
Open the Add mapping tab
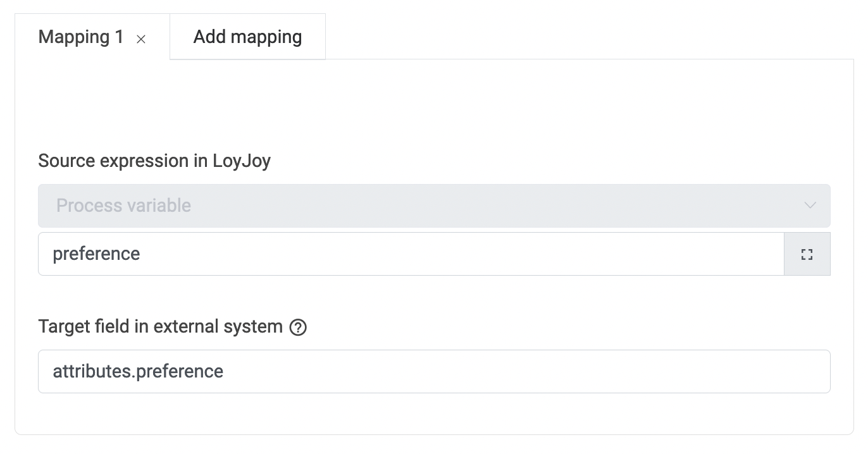(x=247, y=37)
